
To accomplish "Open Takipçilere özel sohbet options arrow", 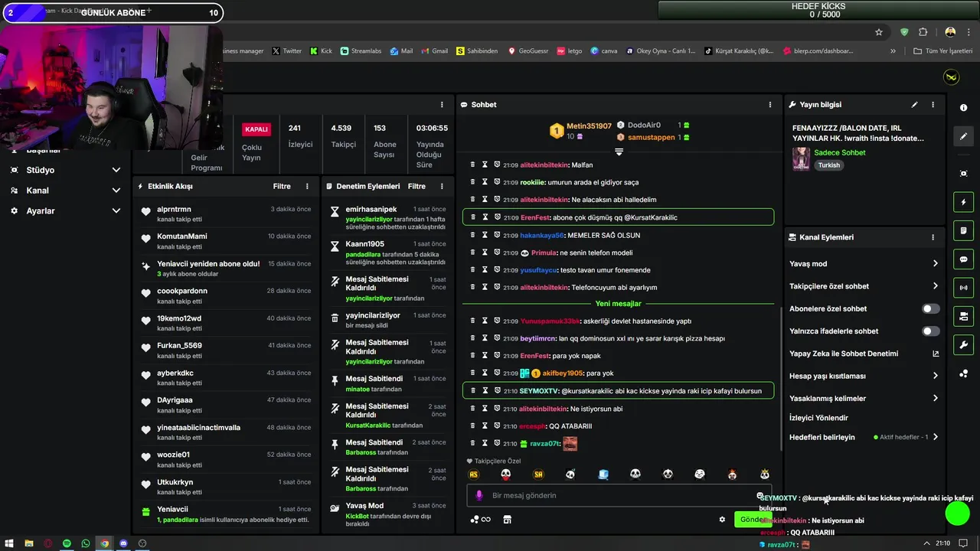I will pyautogui.click(x=935, y=286).
